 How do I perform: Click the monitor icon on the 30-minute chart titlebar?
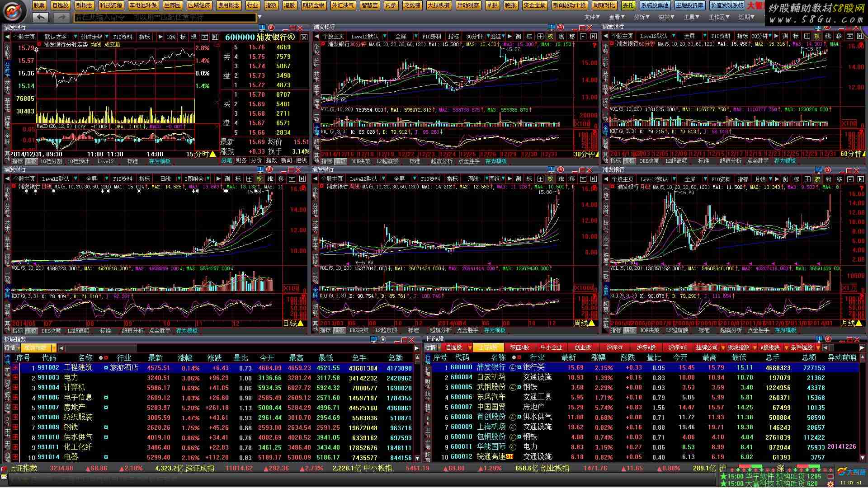pos(552,27)
